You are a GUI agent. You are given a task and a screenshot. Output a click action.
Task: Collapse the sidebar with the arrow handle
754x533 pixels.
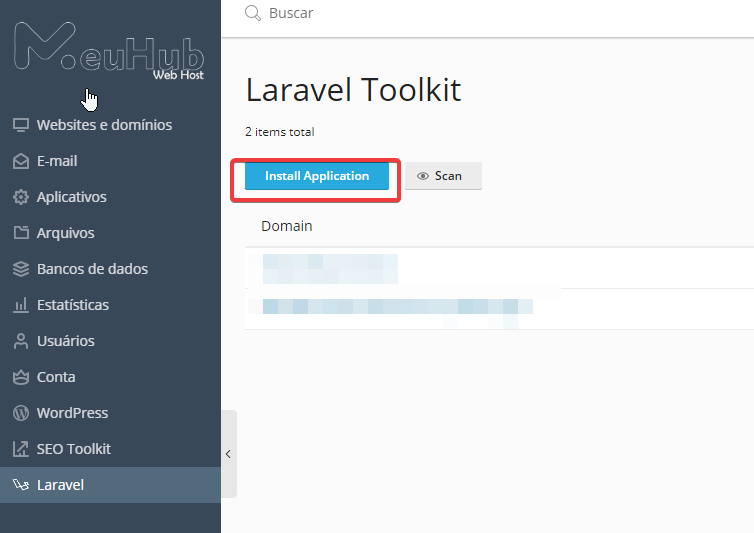(228, 454)
